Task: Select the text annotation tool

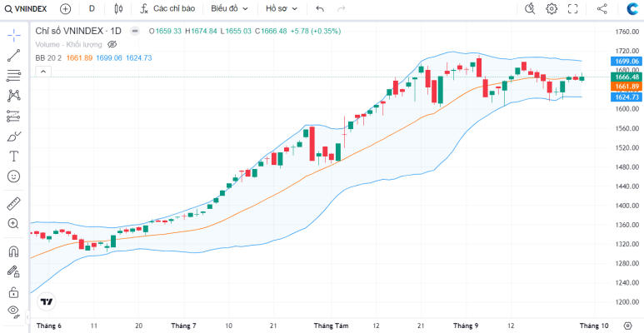Action: [x=13, y=157]
